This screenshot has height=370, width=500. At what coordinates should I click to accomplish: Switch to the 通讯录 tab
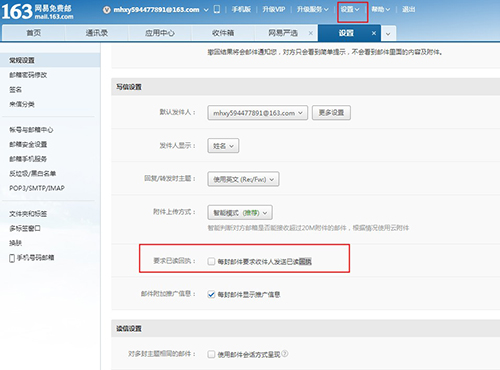pos(97,33)
